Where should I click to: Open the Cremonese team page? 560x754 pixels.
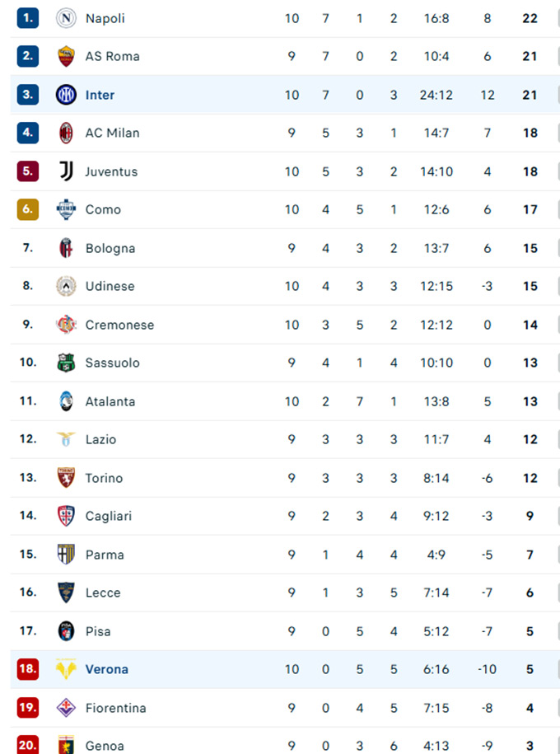(x=119, y=325)
